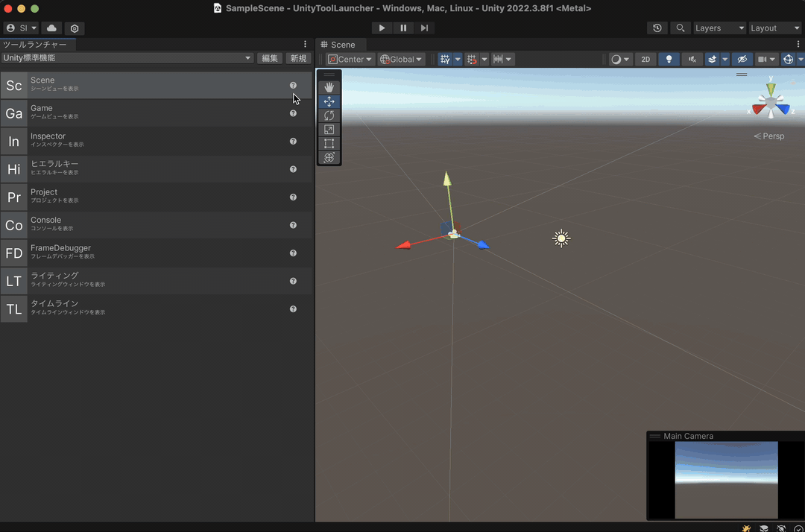
Task: Toggle scene audio mute button
Action: 692,60
